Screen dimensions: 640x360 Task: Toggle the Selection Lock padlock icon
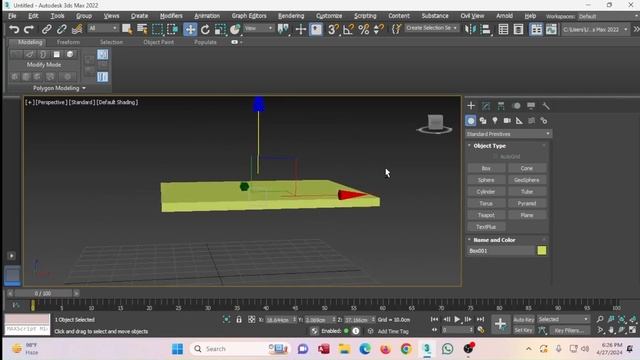(239, 320)
